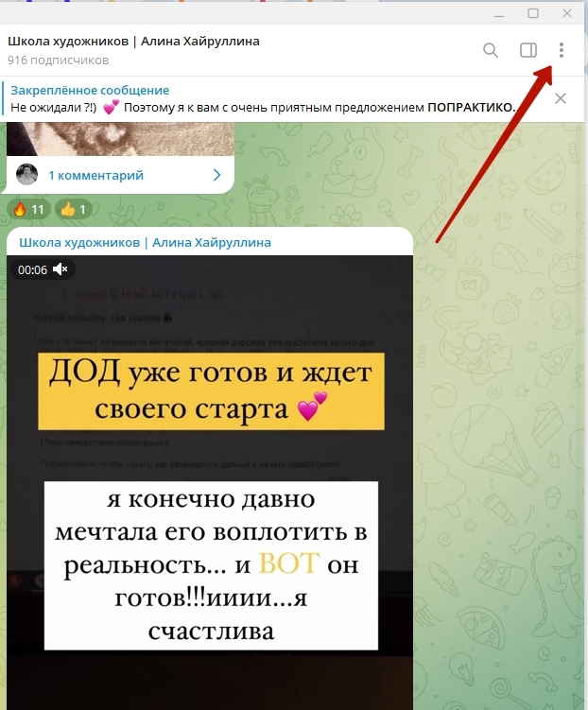This screenshot has height=710, width=588.
Task: Click the 916 подписчиков subtitle
Action: point(58,61)
